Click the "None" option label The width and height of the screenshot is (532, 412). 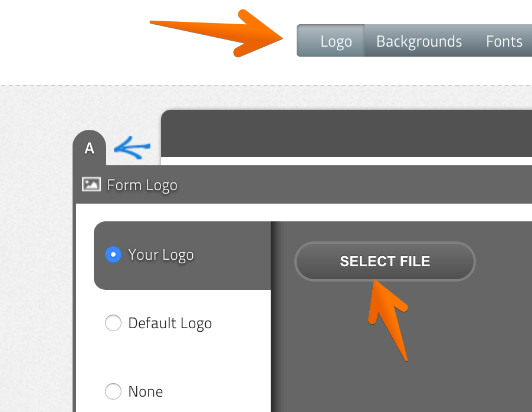(146, 391)
